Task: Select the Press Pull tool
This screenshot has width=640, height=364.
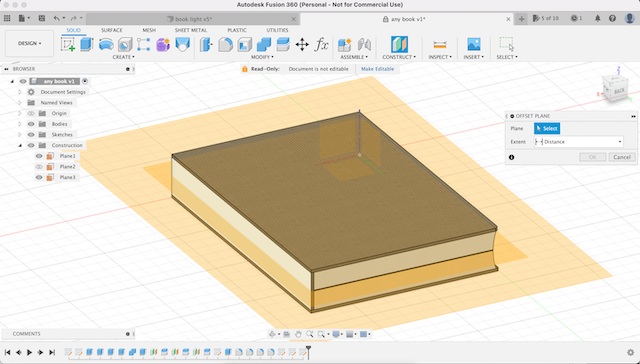Action: pyautogui.click(x=206, y=44)
